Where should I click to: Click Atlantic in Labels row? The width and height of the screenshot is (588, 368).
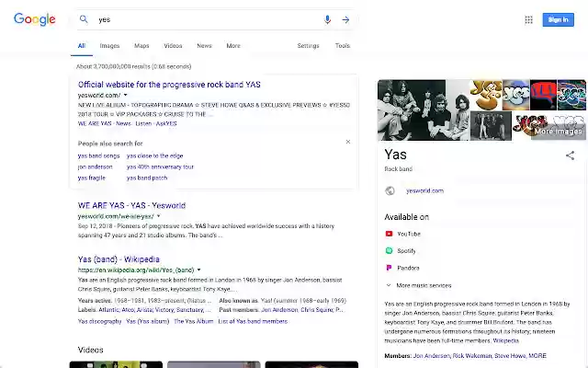[108, 310]
